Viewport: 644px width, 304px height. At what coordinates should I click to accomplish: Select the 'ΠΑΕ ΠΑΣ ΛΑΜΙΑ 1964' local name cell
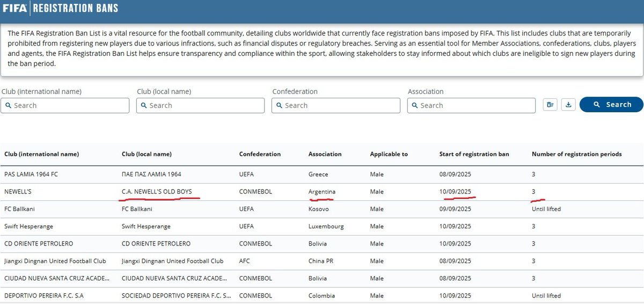[x=151, y=175]
